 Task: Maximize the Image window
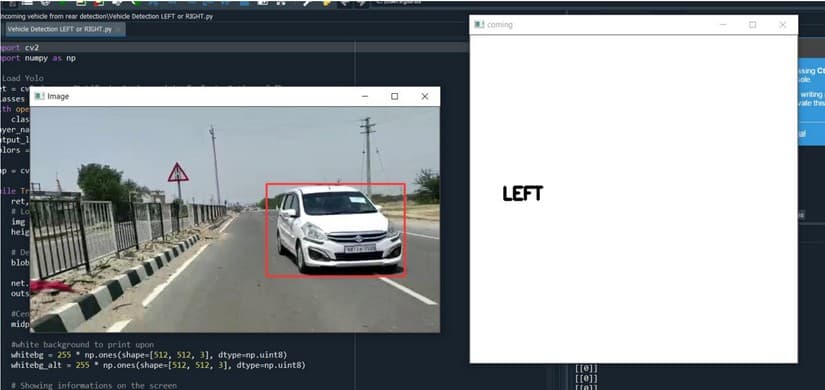pyautogui.click(x=395, y=96)
